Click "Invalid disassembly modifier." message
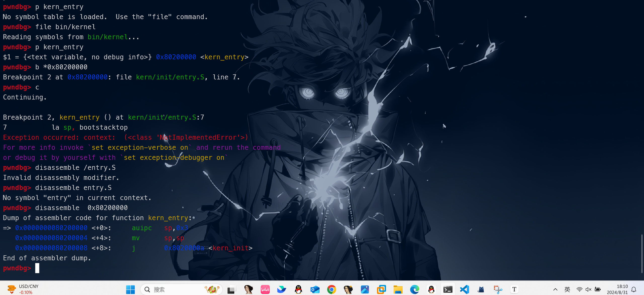 click(61, 178)
